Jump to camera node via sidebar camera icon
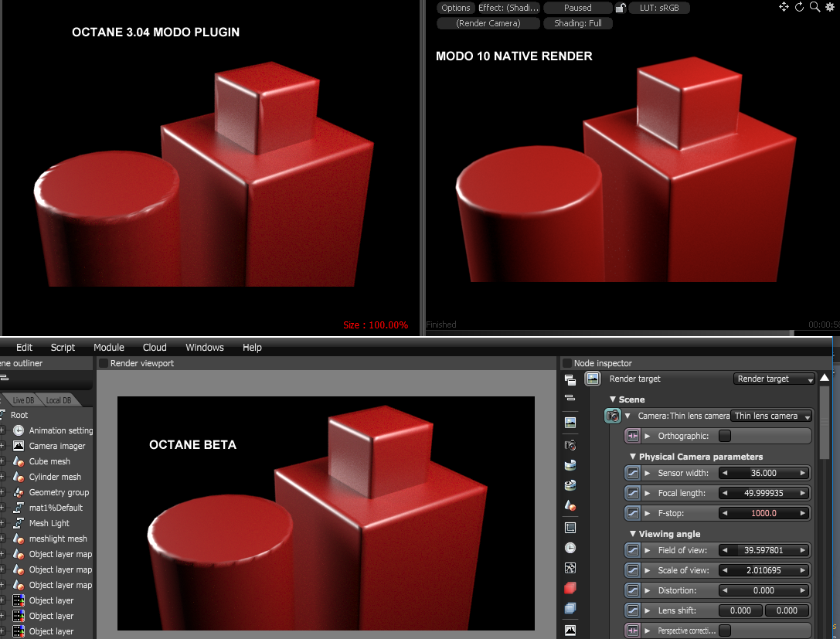Viewport: 840px width, 639px height. (570, 445)
